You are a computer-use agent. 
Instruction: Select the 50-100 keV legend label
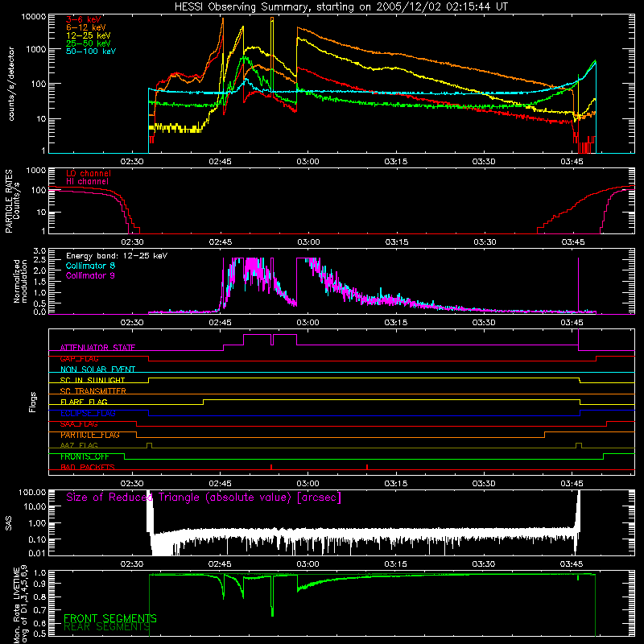(x=91, y=51)
